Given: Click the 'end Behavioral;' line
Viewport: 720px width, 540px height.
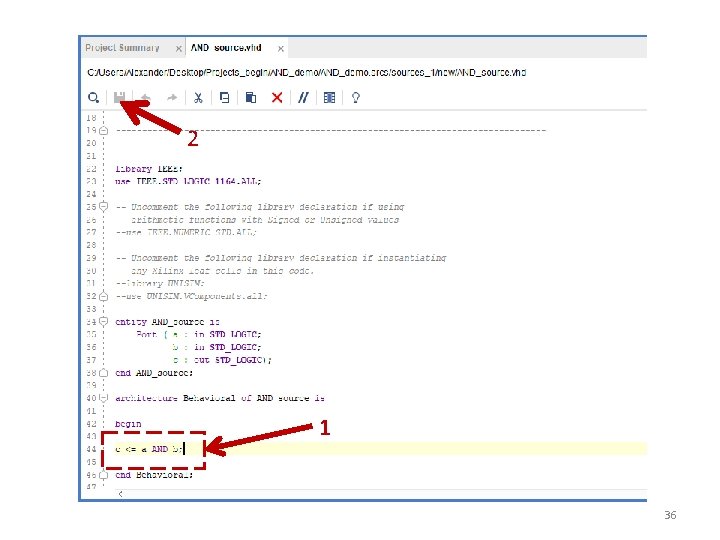Looking at the screenshot, I should coord(154,475).
